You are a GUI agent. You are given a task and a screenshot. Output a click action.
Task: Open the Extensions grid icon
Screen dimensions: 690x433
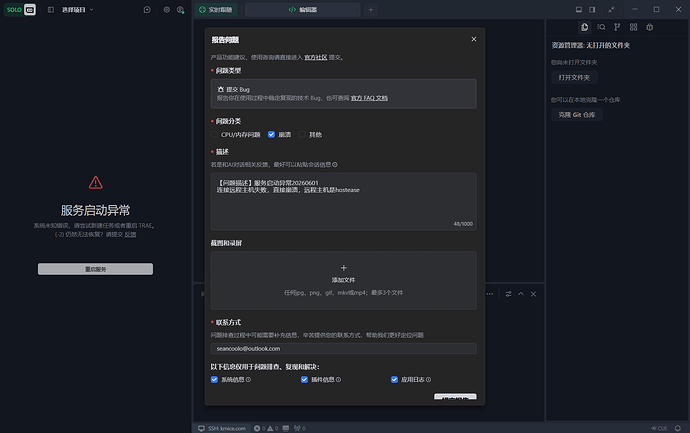(633, 27)
